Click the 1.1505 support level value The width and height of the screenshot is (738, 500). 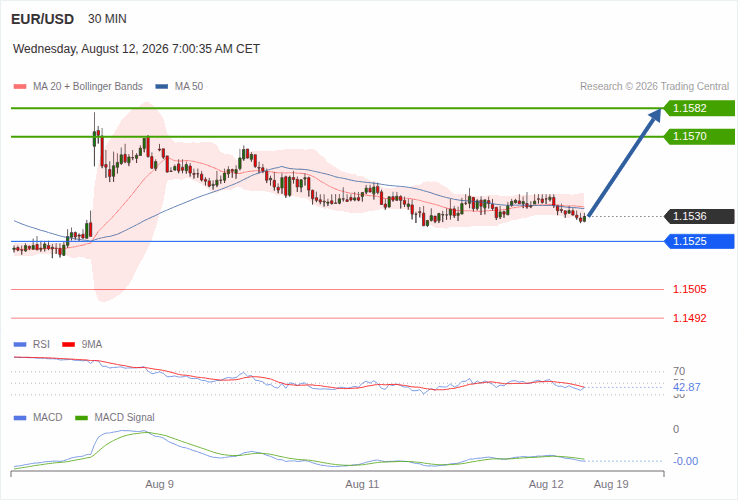point(690,290)
